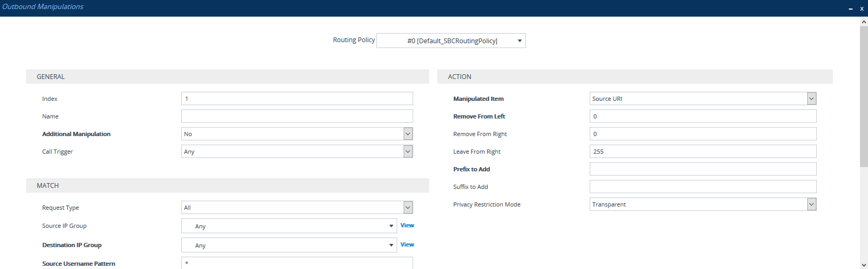Screen dimensions: 868x269
Task: Expand the Request Type dropdown
Action: (296, 208)
